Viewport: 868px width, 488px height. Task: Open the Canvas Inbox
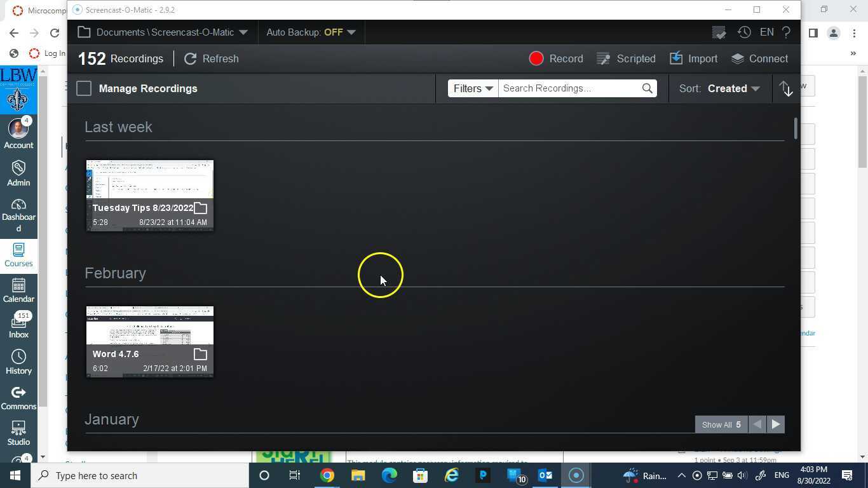pyautogui.click(x=18, y=325)
